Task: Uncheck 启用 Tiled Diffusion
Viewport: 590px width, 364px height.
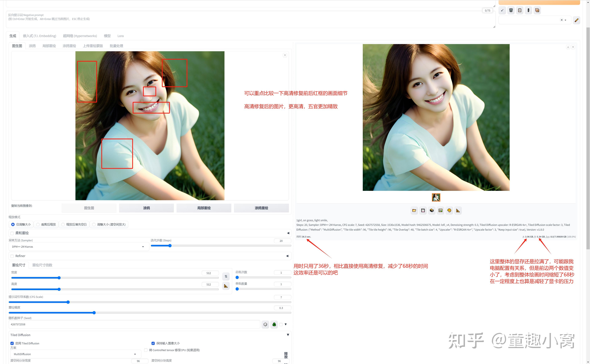Action: click(12, 343)
